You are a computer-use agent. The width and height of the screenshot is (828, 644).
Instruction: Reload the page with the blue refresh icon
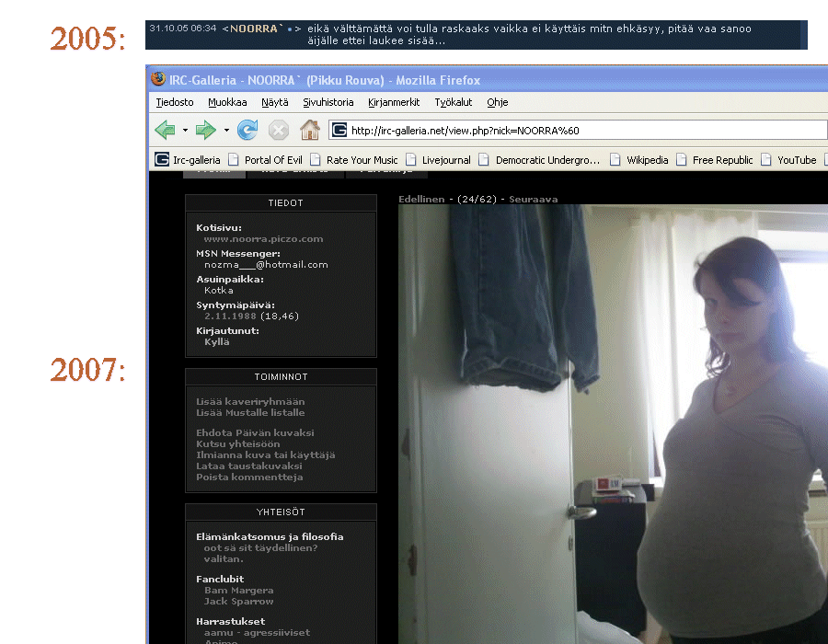(x=247, y=130)
